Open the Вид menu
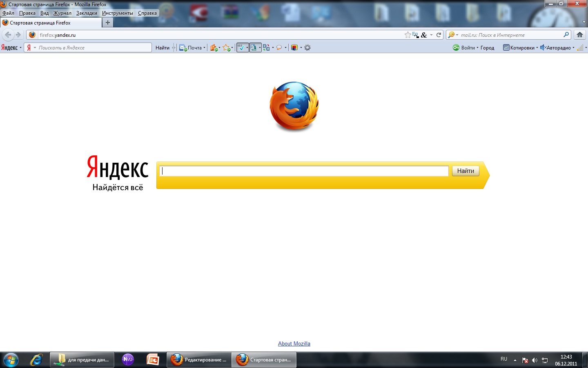The height and width of the screenshot is (368, 588). pyautogui.click(x=45, y=13)
